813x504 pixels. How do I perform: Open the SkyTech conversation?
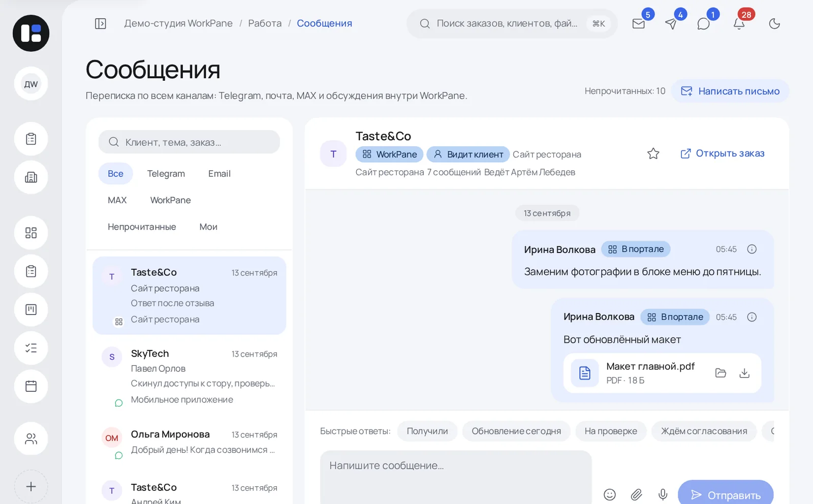[189, 376]
